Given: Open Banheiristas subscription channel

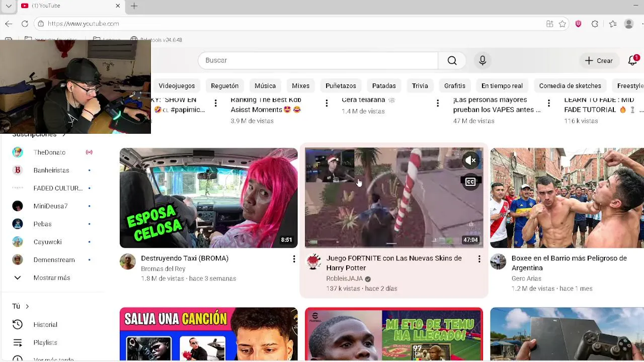Looking at the screenshot, I should (52, 170).
